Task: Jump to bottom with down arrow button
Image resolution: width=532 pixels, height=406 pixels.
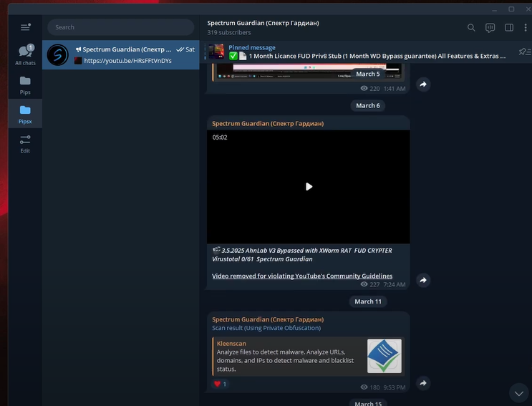Action: [x=518, y=393]
